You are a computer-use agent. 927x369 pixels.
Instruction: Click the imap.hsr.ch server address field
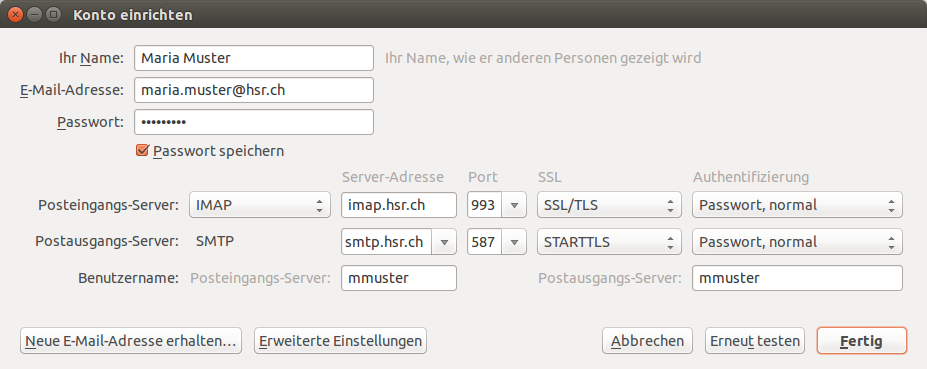(398, 205)
